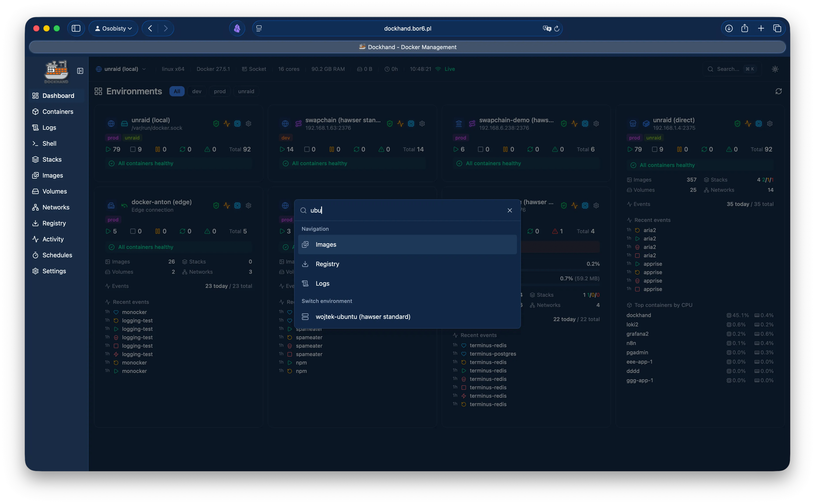Click into the command palette search field
The width and height of the screenshot is (815, 504).
click(400, 210)
